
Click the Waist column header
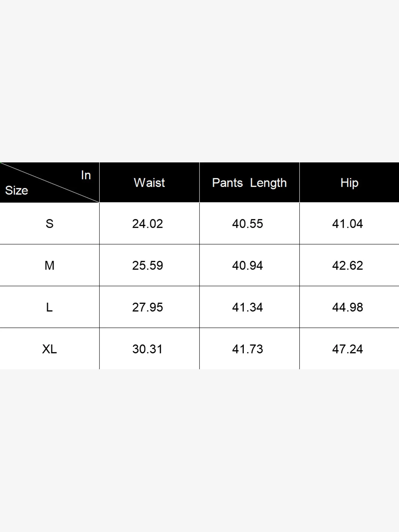pyautogui.click(x=149, y=183)
